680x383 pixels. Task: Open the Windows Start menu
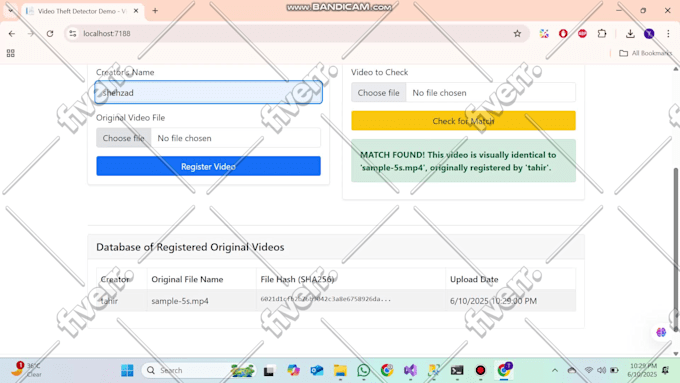[127, 370]
